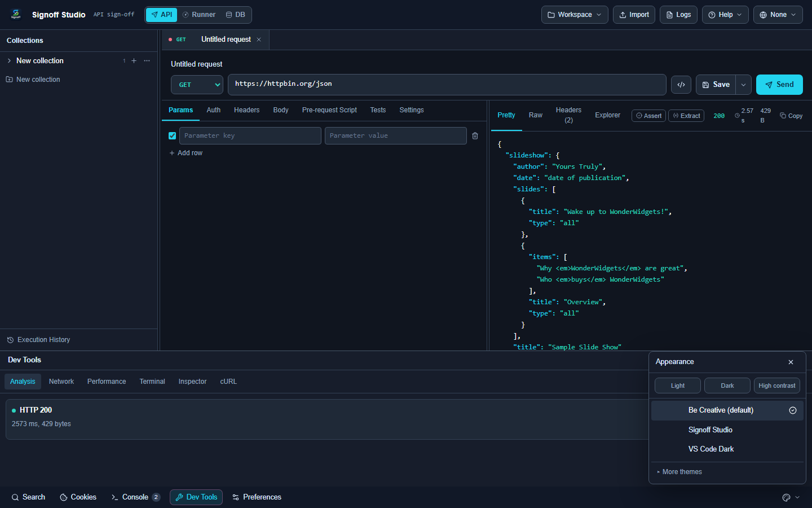This screenshot has width=812, height=508.
Task: Open the None environment dropdown
Action: (x=778, y=15)
